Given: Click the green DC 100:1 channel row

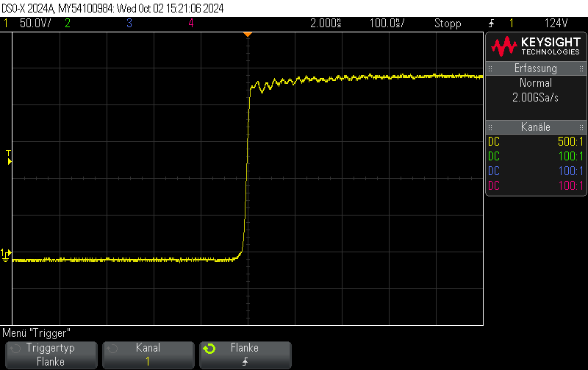Looking at the screenshot, I should (536, 156).
